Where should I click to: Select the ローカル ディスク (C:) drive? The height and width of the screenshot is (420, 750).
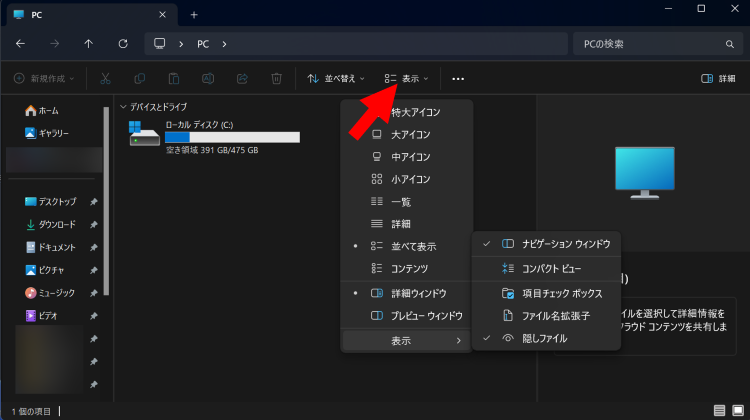(214, 137)
